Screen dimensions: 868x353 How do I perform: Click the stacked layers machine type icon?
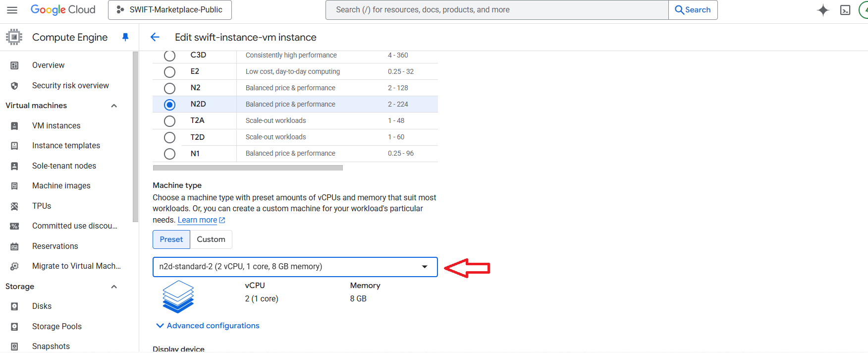178,296
